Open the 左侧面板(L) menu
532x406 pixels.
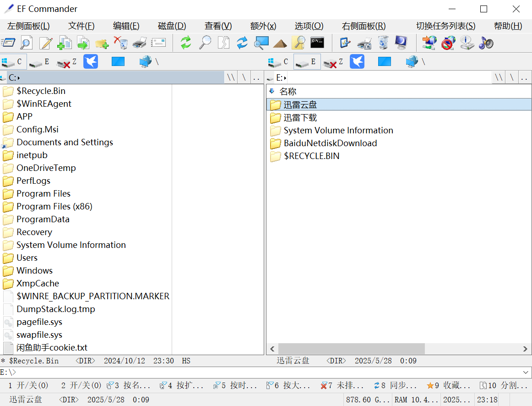[28, 26]
